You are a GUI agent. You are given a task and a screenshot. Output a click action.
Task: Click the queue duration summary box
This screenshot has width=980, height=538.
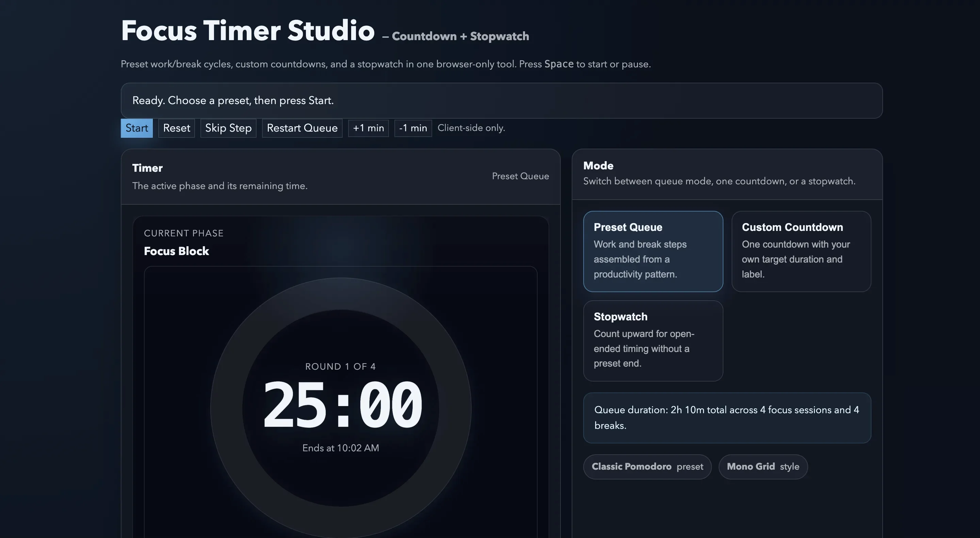pos(727,418)
